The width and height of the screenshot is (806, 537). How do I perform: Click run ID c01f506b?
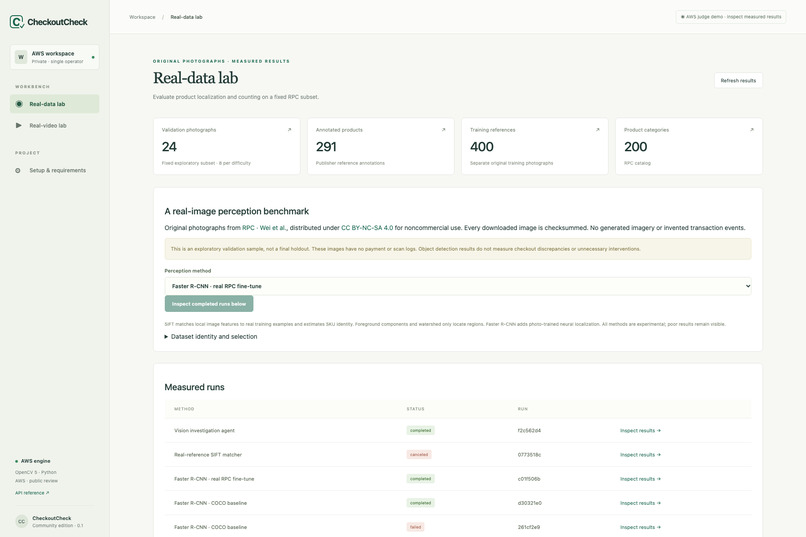point(528,479)
